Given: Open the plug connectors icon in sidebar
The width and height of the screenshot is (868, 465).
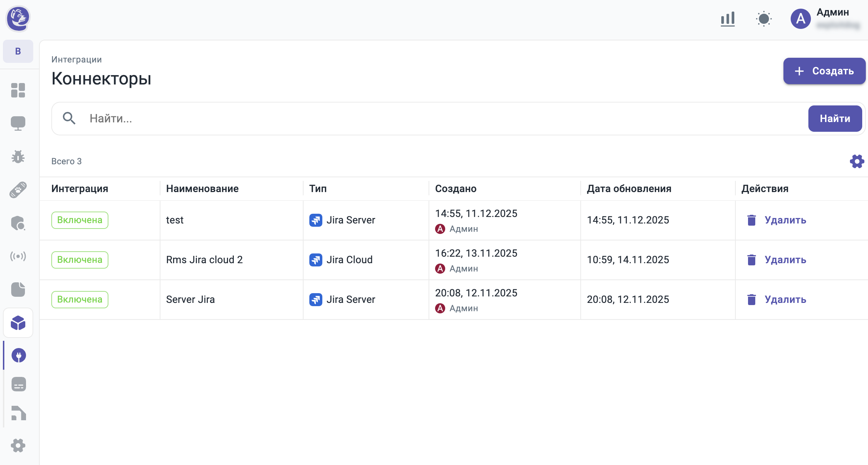Looking at the screenshot, I should [18, 356].
